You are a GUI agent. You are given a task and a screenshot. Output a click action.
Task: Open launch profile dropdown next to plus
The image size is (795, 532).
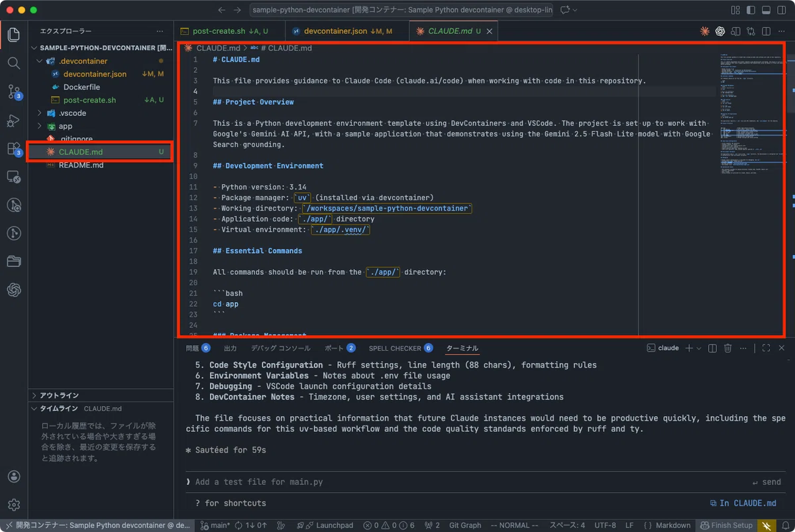tap(698, 348)
